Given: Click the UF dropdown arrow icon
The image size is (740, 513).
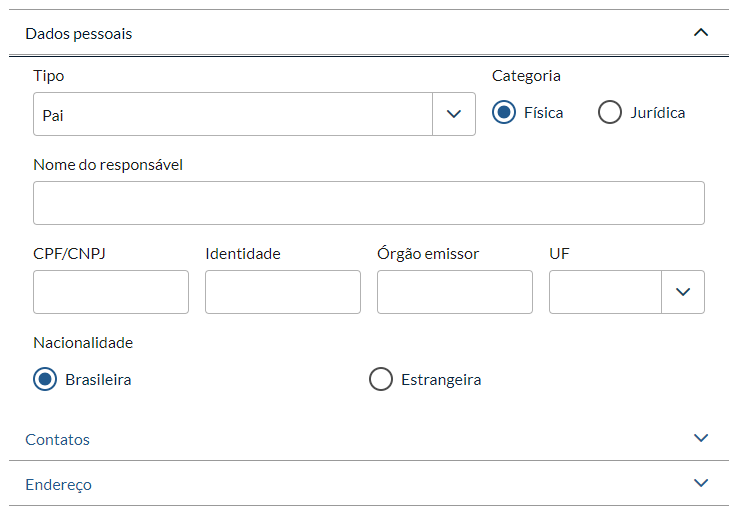Looking at the screenshot, I should pos(683,292).
